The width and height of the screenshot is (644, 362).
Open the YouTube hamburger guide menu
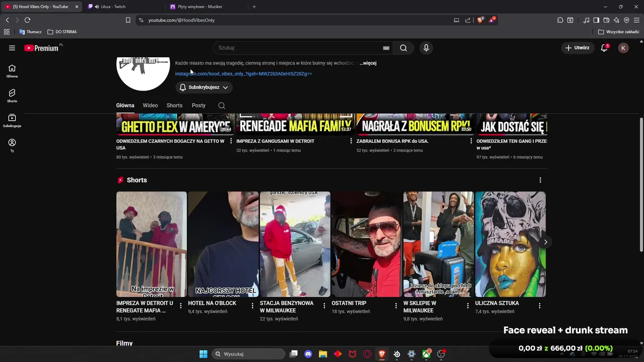pyautogui.click(x=12, y=48)
